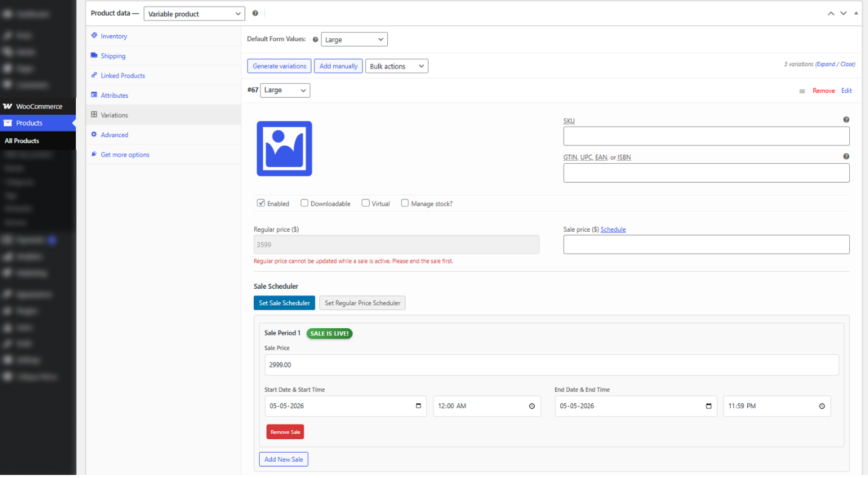Screen dimensions: 868x478
Task: Click the Variations tab's grid icon
Action: point(94,115)
